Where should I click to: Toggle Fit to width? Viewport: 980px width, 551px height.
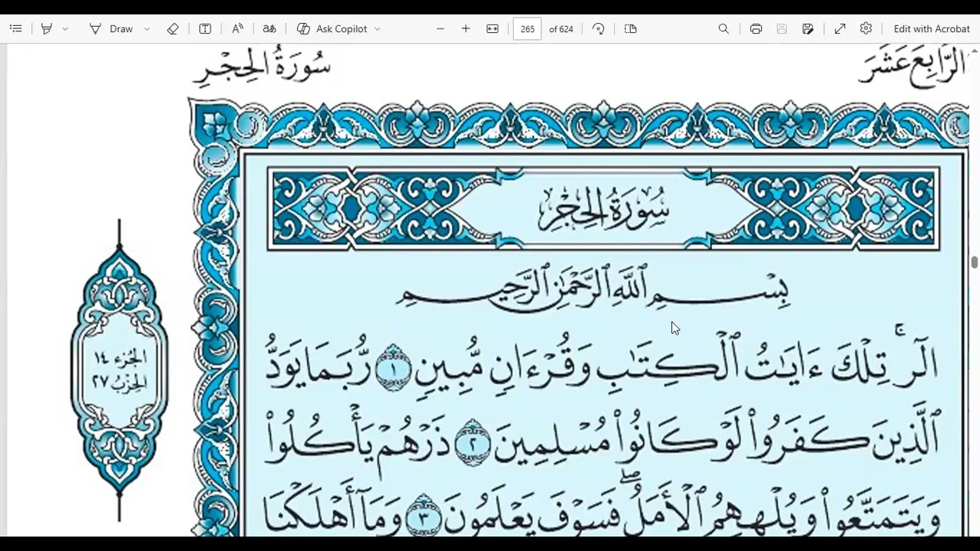pos(492,28)
